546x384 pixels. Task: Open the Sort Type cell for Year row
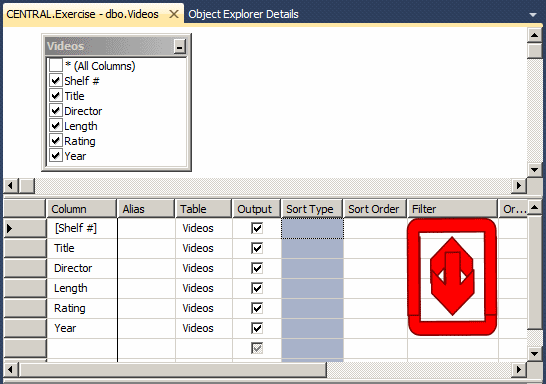click(x=312, y=328)
